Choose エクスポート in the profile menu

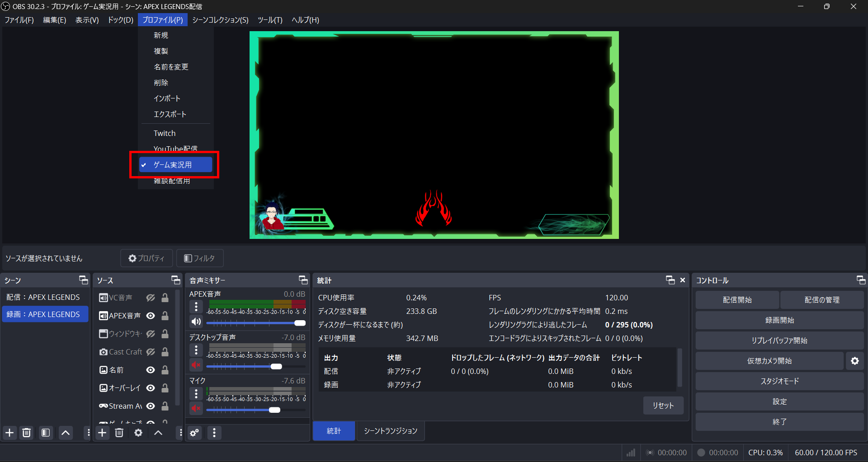coord(176,114)
